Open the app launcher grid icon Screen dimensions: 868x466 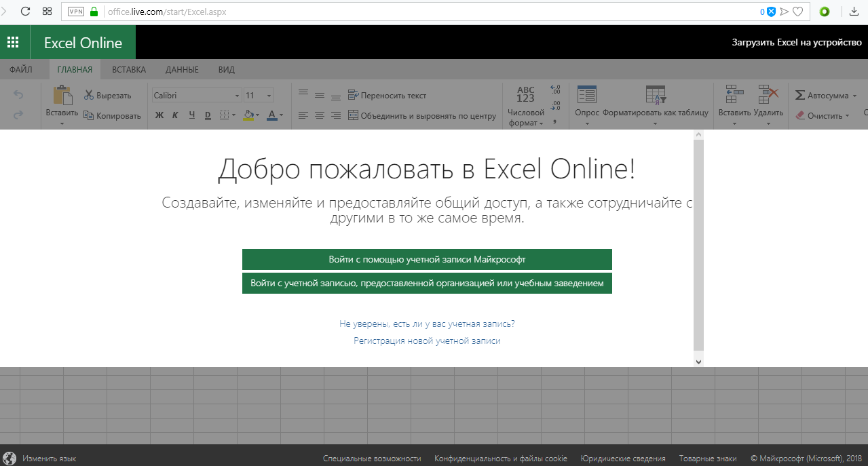tap(13, 42)
